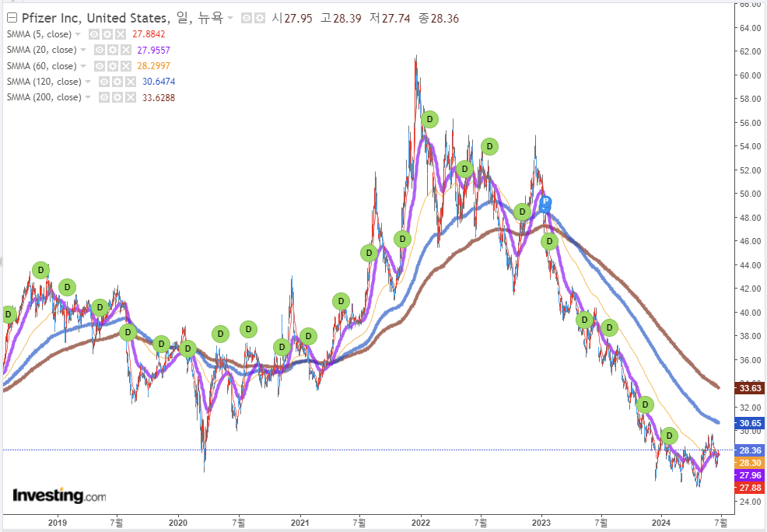This screenshot has width=767, height=532.
Task: Click the first dividend D marker at chart's left edge
Action: pyautogui.click(x=9, y=314)
